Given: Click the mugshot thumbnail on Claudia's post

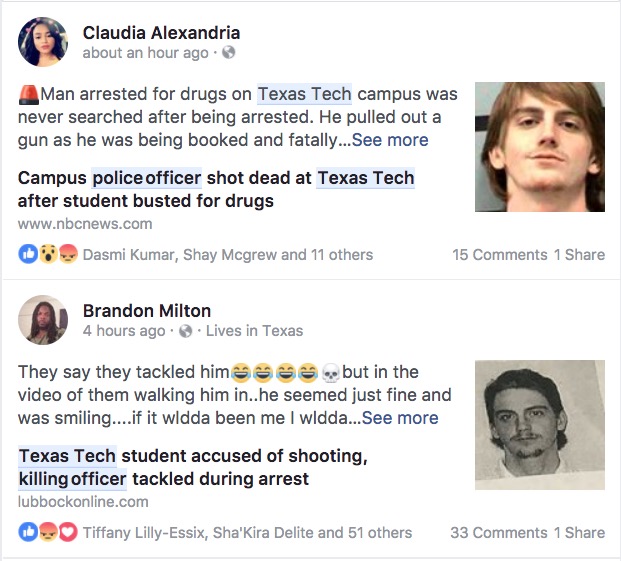Looking at the screenshot, I should tap(539, 146).
